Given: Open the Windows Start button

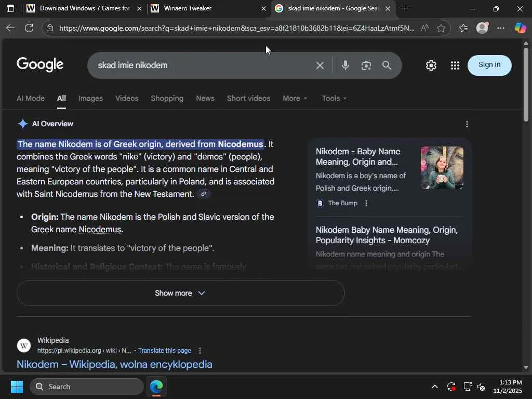Looking at the screenshot, I should coord(17,387).
